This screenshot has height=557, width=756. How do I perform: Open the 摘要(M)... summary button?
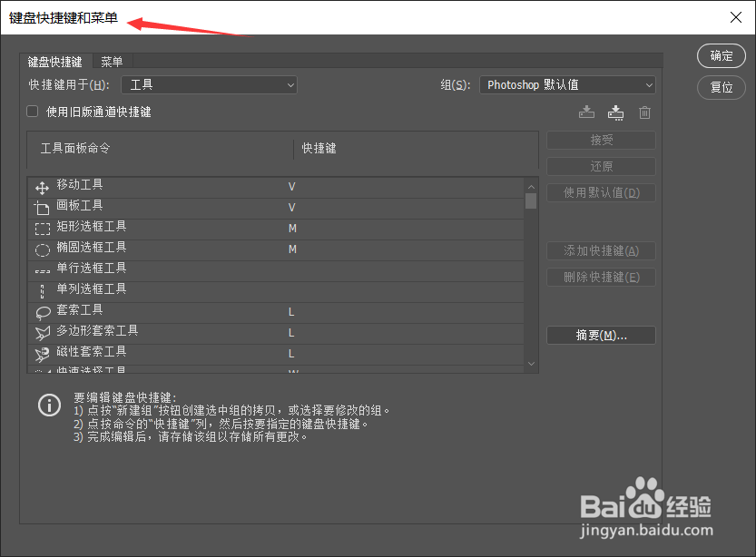pos(601,336)
